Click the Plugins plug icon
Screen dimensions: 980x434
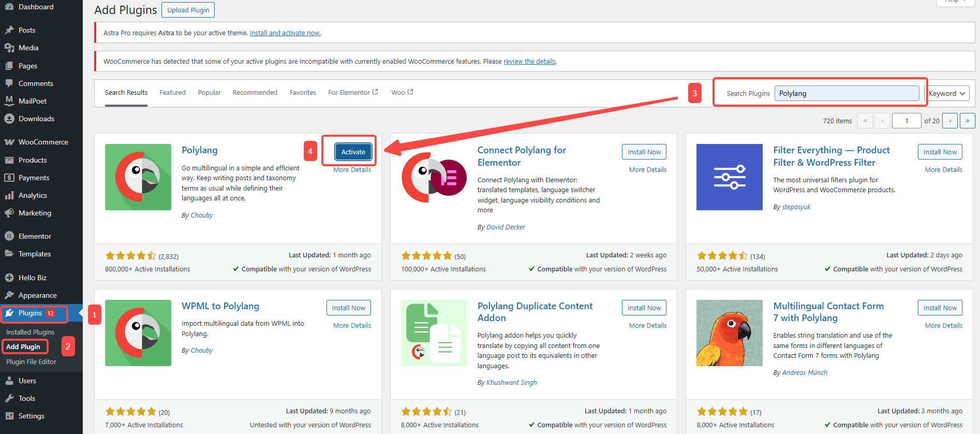click(9, 313)
